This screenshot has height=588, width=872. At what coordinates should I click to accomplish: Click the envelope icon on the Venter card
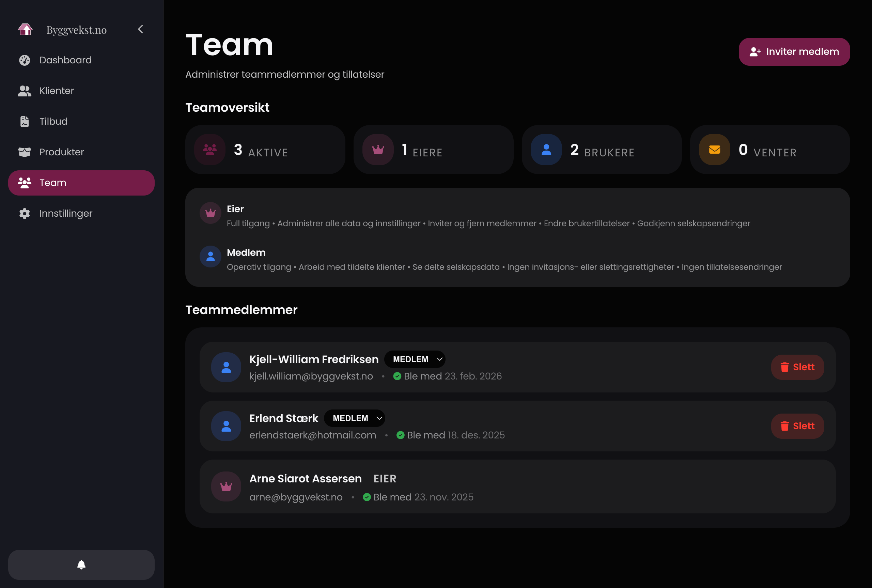pos(714,149)
